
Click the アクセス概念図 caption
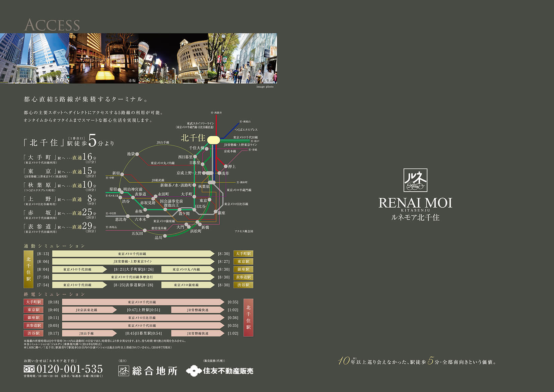click(244, 231)
